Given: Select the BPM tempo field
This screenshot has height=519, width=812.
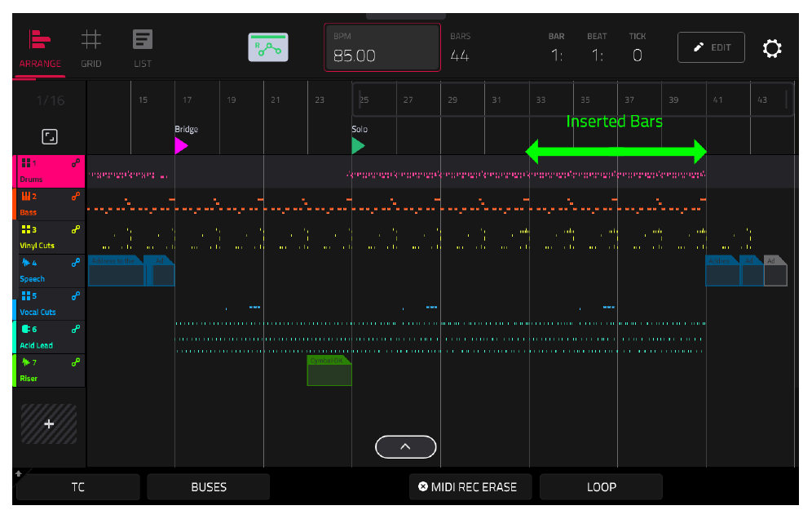Looking at the screenshot, I should 382,47.
